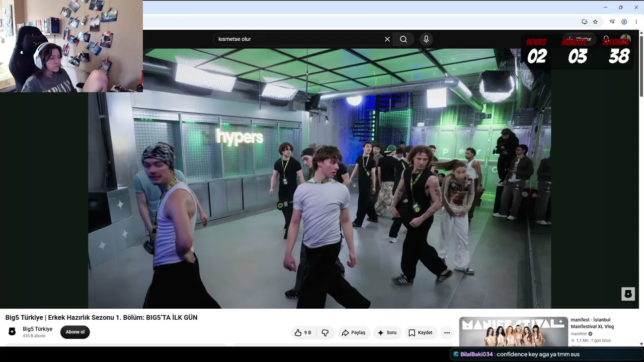
Task: Subscribe with Abone ol button
Action: click(x=75, y=332)
